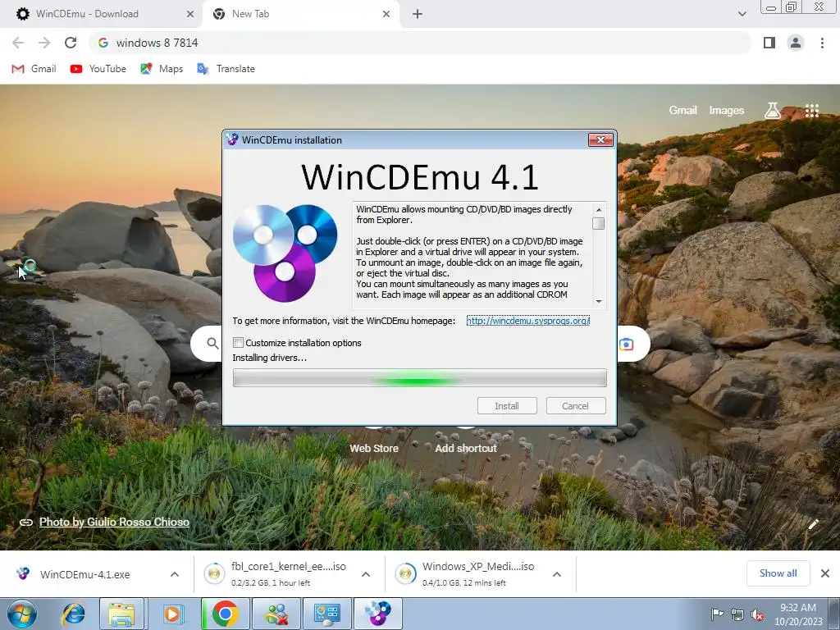Viewport: 840px width, 630px height.
Task: Open the network tray icon
Action: click(737, 614)
